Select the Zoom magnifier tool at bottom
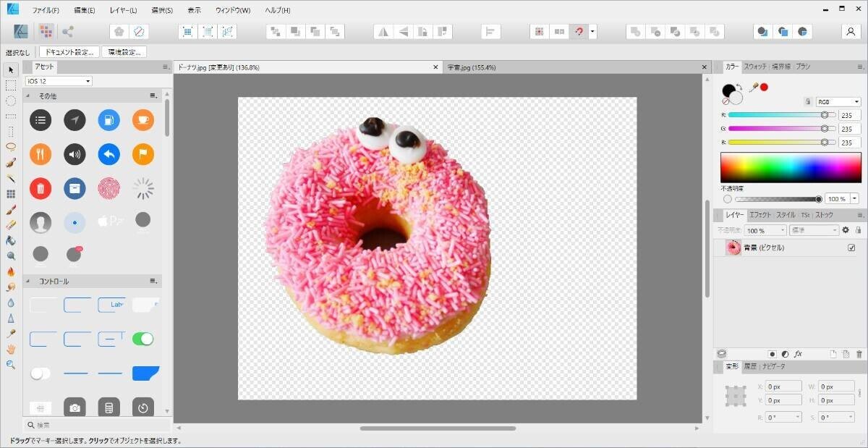 [x=11, y=365]
